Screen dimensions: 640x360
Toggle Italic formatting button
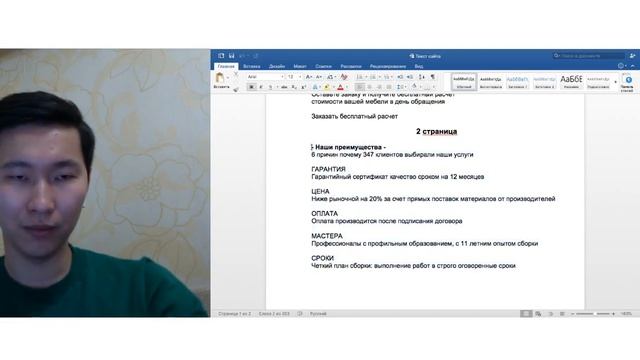(x=261, y=87)
